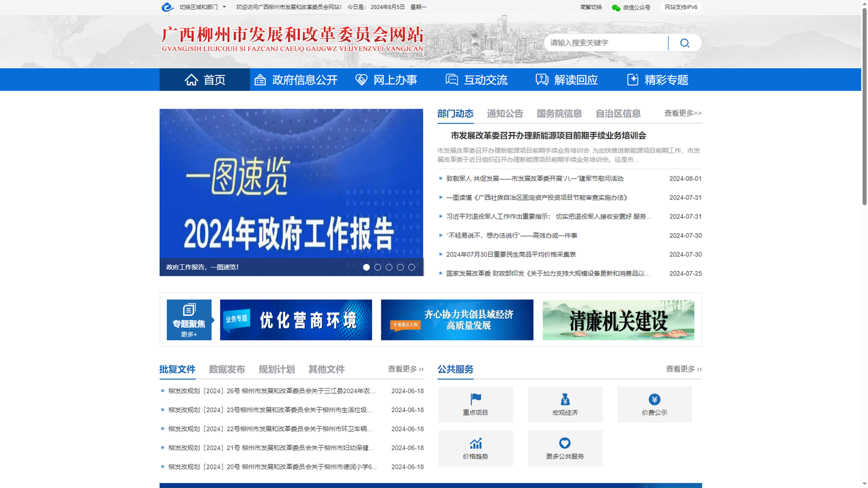Click the chat icon beside 互动交流
This screenshot has height=488, width=868.
coord(451,80)
